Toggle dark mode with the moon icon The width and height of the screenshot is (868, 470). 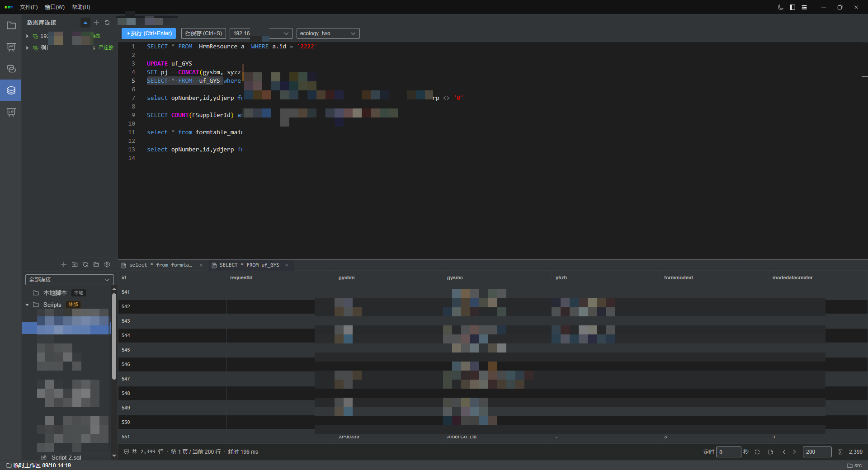click(780, 7)
